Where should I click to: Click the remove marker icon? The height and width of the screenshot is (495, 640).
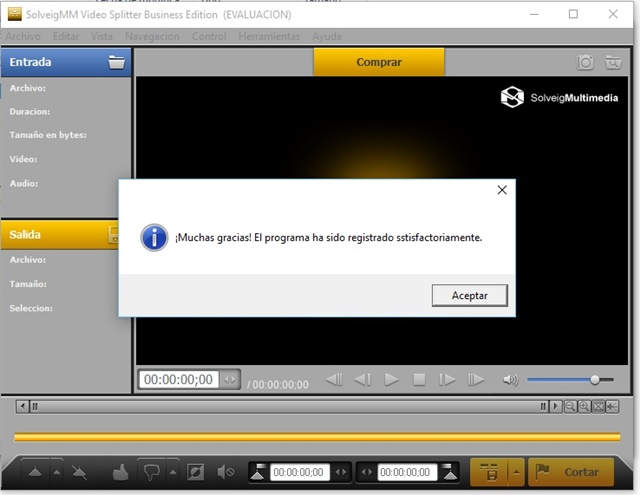(x=79, y=473)
